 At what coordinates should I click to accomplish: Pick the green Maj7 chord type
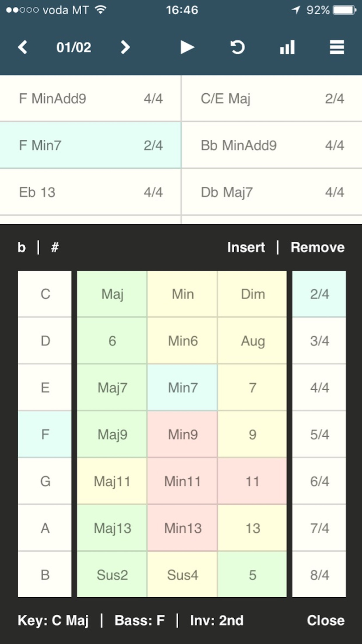coord(112,388)
